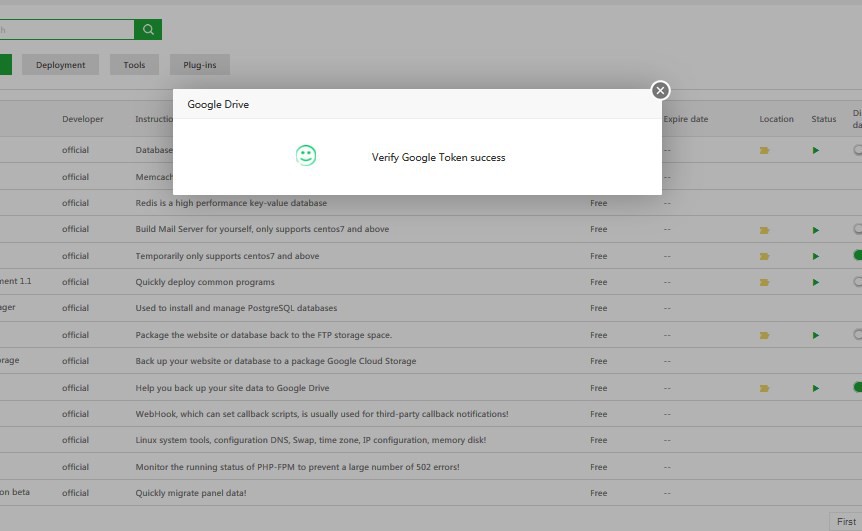Click status play icon in the Database row
862x531 pixels.
[x=816, y=150]
